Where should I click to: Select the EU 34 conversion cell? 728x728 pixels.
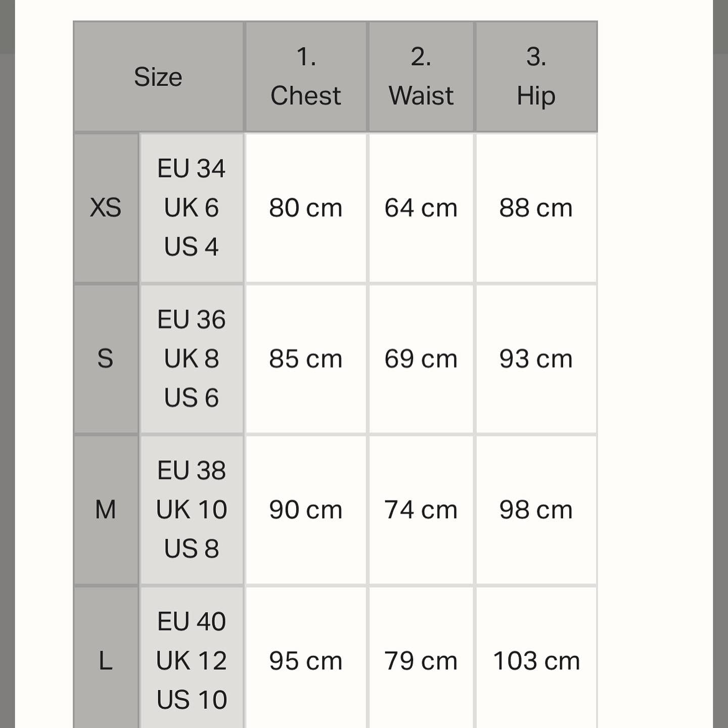[192, 208]
